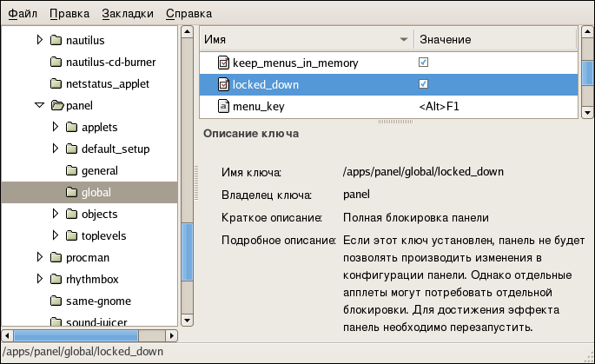Click the same-gnome folder icon
595x364 pixels.
[56, 301]
